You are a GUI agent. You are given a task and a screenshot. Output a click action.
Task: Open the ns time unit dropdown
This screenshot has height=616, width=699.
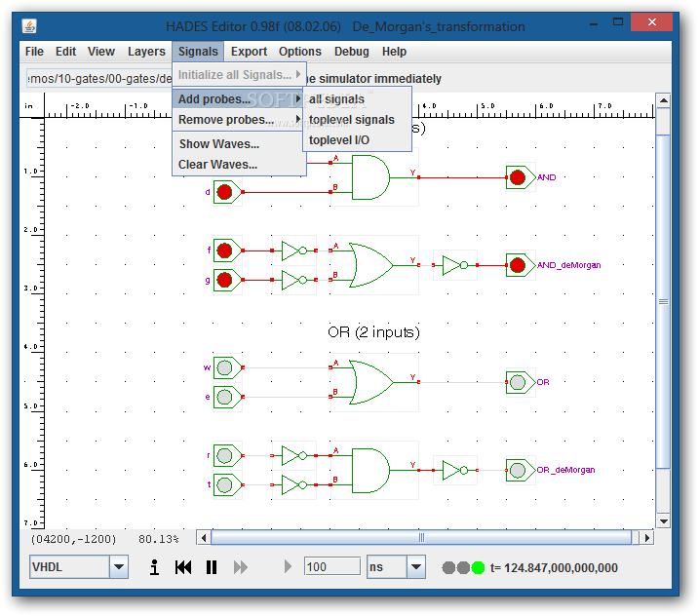(416, 567)
